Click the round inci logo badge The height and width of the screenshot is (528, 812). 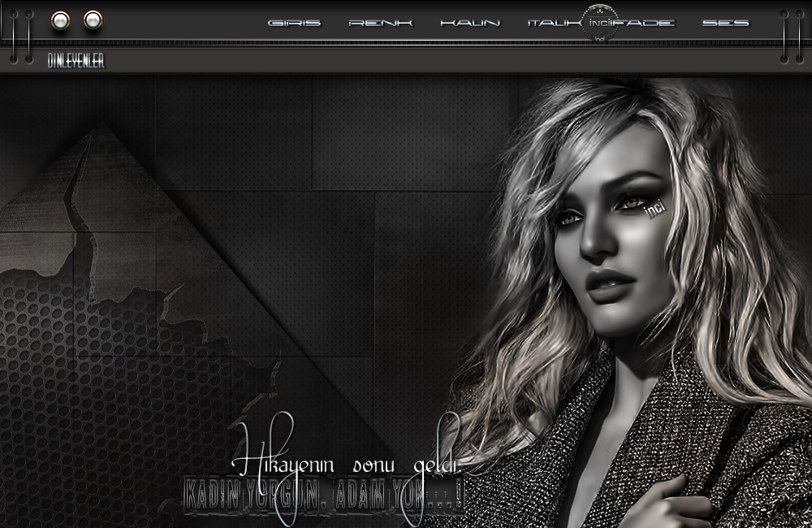[600, 24]
